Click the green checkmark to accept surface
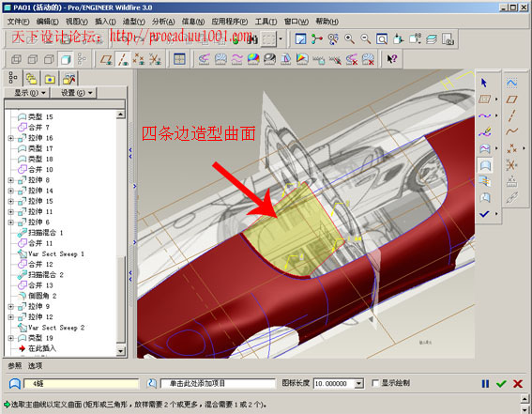Image resolution: width=532 pixels, height=414 pixels. (x=501, y=384)
